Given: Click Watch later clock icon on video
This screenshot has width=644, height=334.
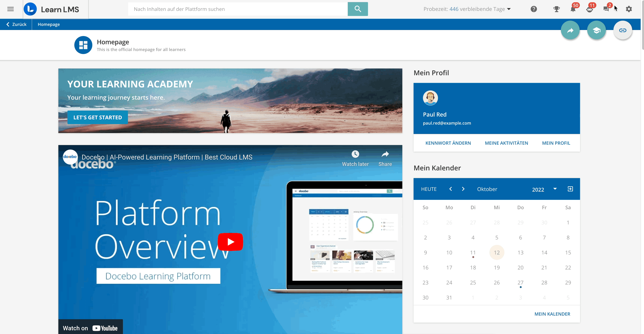Looking at the screenshot, I should click(x=355, y=154).
